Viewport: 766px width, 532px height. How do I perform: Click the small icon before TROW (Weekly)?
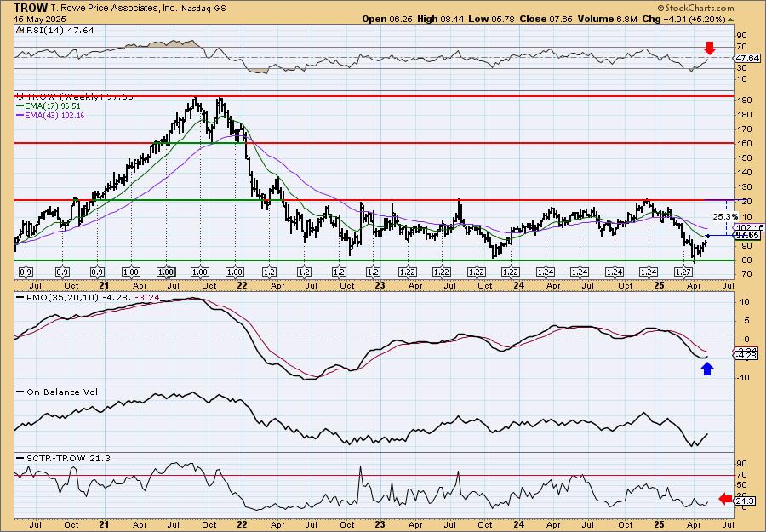point(20,97)
